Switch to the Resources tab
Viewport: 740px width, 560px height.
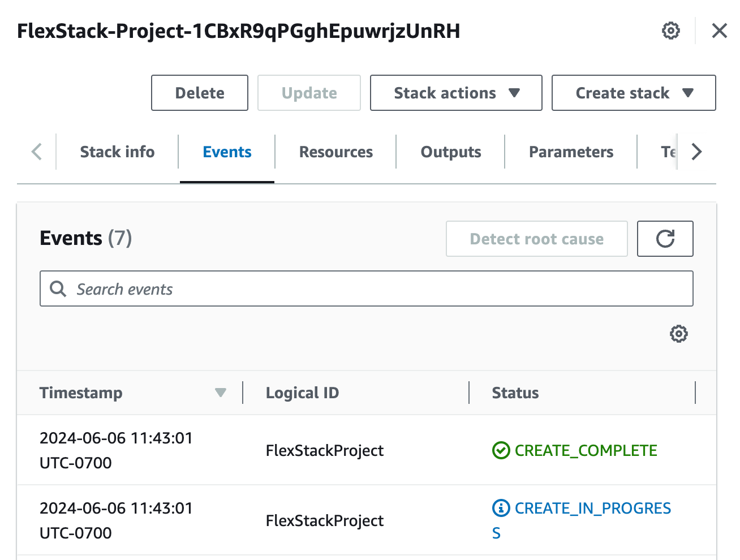[x=335, y=152]
